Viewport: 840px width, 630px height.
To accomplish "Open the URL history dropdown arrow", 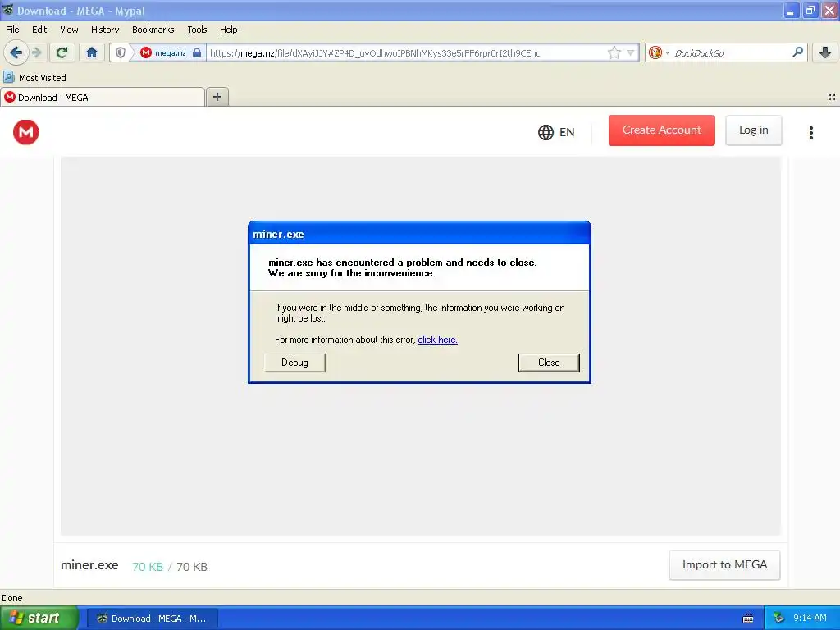I will pos(631,52).
